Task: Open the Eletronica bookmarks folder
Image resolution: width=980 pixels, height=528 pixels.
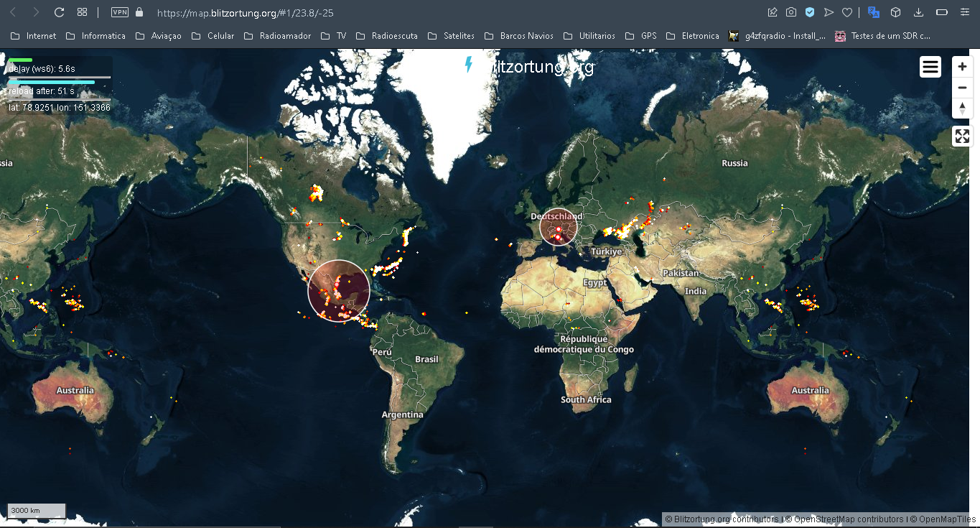Action: click(693, 36)
